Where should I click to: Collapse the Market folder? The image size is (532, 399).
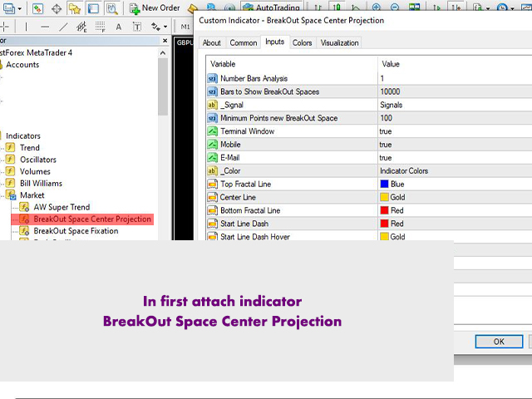click(x=32, y=195)
